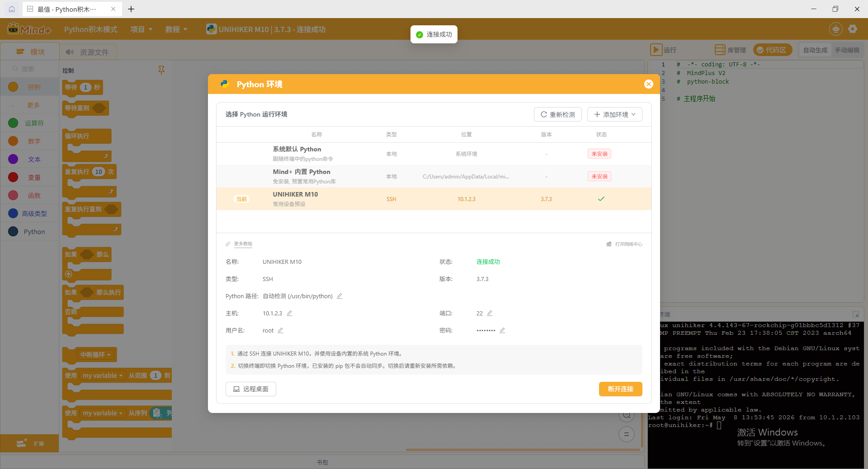This screenshot has height=469, width=868.
Task: Click the 重新检测 button
Action: (x=558, y=114)
